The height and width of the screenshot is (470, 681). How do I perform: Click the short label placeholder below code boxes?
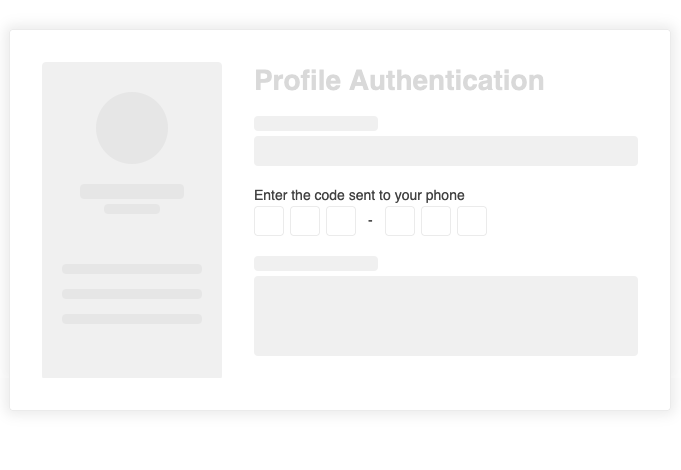click(x=316, y=264)
